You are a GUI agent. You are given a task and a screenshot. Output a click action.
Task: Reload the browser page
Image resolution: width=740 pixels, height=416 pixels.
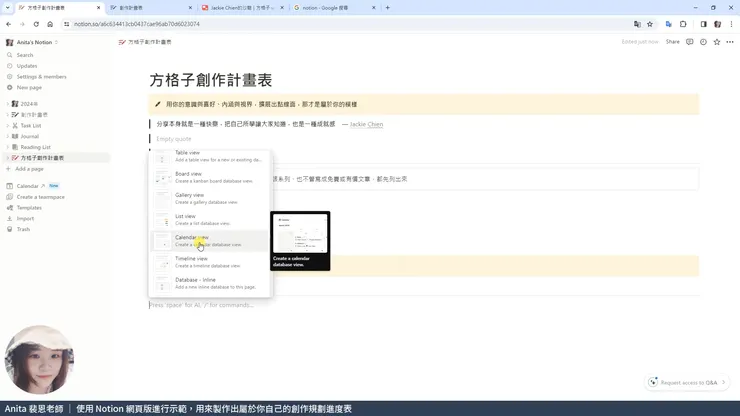(36, 24)
